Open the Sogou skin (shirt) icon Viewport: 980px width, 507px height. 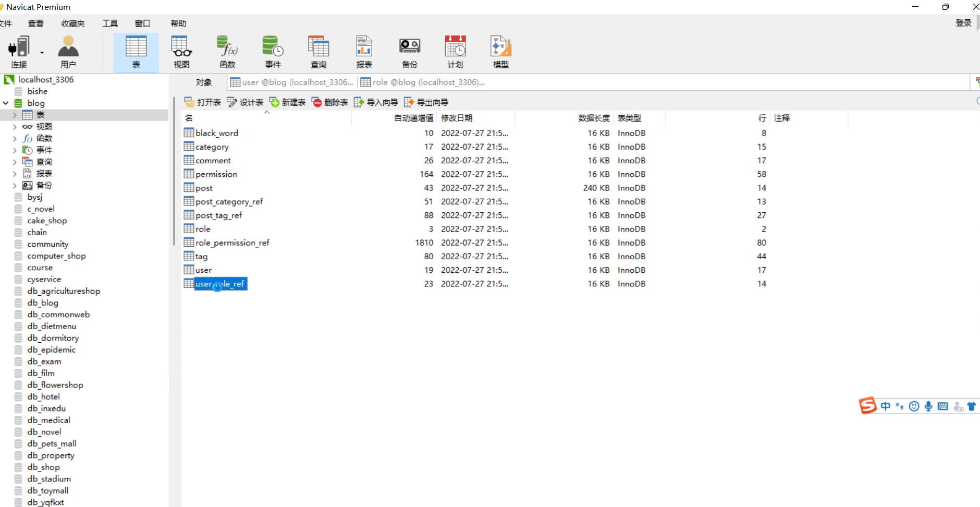pos(972,406)
